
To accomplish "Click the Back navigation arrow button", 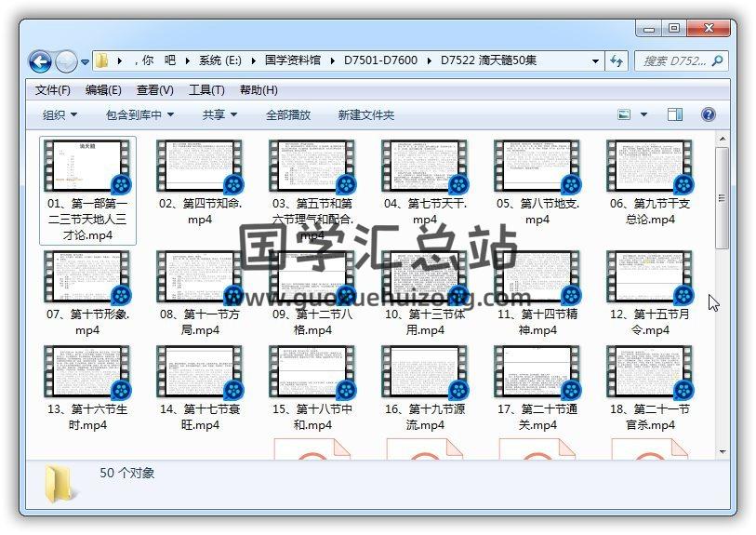I will click(x=40, y=61).
